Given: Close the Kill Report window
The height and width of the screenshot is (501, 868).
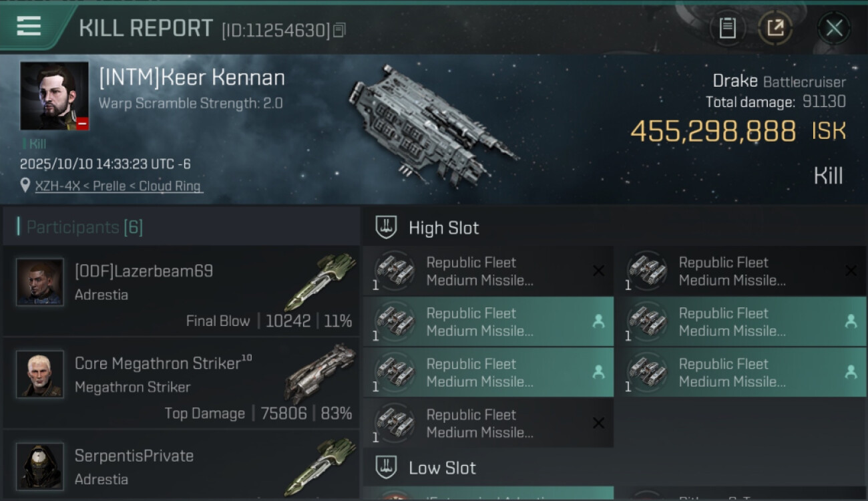Looking at the screenshot, I should (834, 28).
